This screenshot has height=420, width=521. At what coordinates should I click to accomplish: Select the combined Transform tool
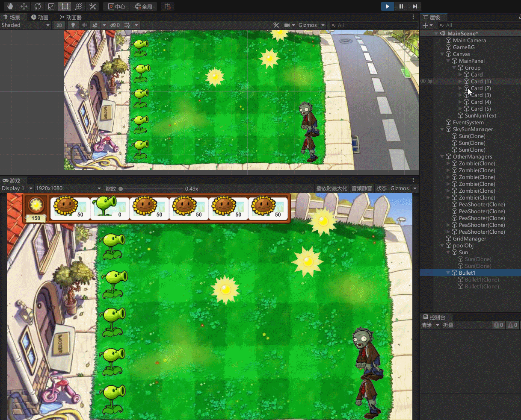pyautogui.click(x=79, y=6)
